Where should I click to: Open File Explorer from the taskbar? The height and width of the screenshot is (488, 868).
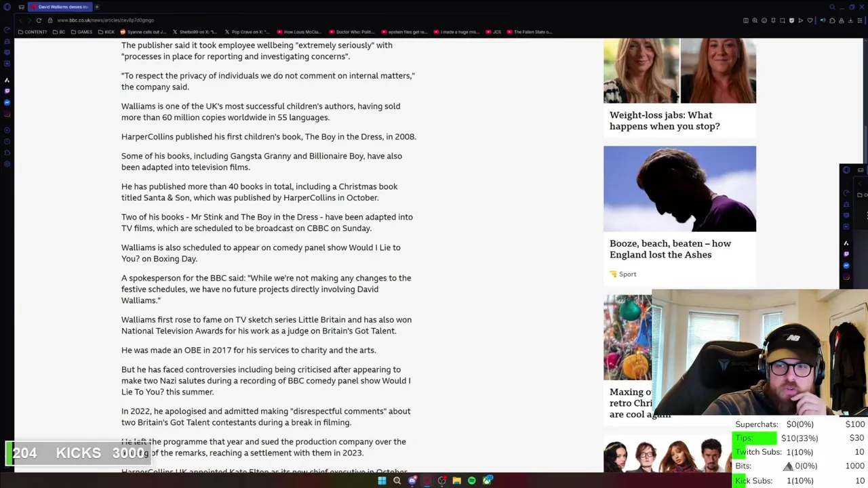click(457, 481)
